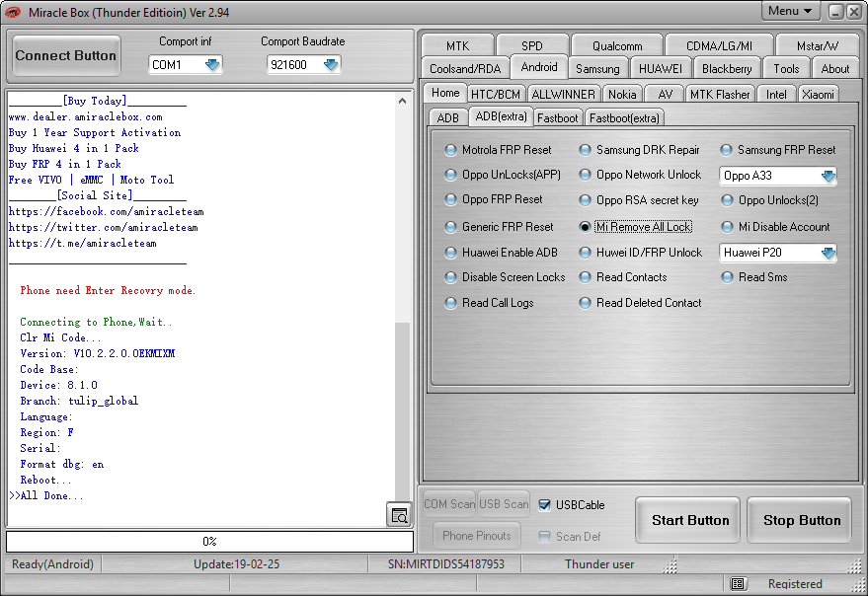
Task: Choose the Huawei Enable ADB option
Action: [x=501, y=253]
